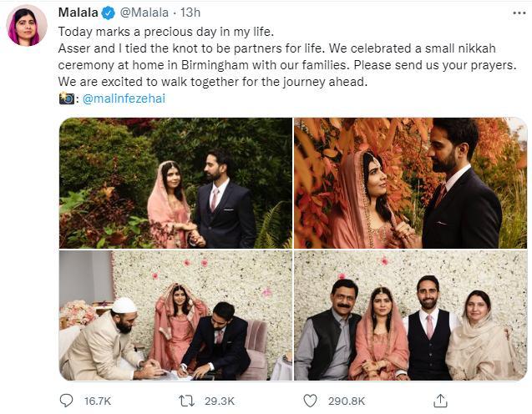The height and width of the screenshot is (414, 532).
Task: Click the 29.3K retweets count
Action: (220, 401)
